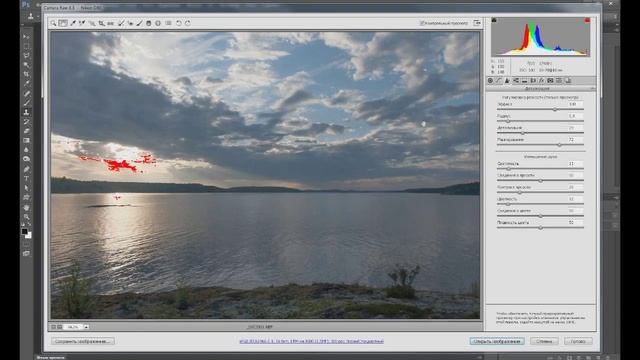Pick the White Balance eyedropper tool

click(x=73, y=23)
